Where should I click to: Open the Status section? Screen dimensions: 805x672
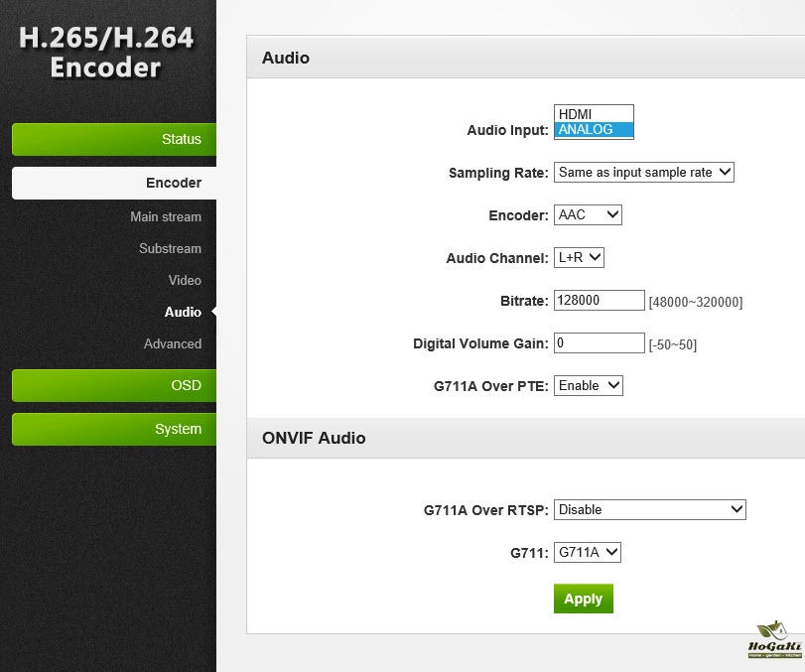(x=114, y=139)
